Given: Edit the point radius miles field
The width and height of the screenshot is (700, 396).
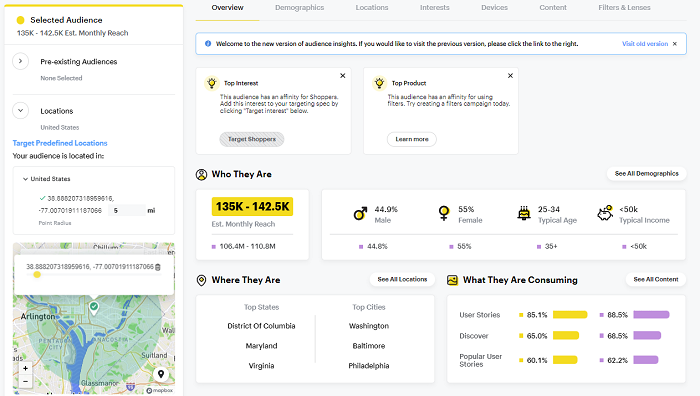Looking at the screenshot, I should [126, 210].
